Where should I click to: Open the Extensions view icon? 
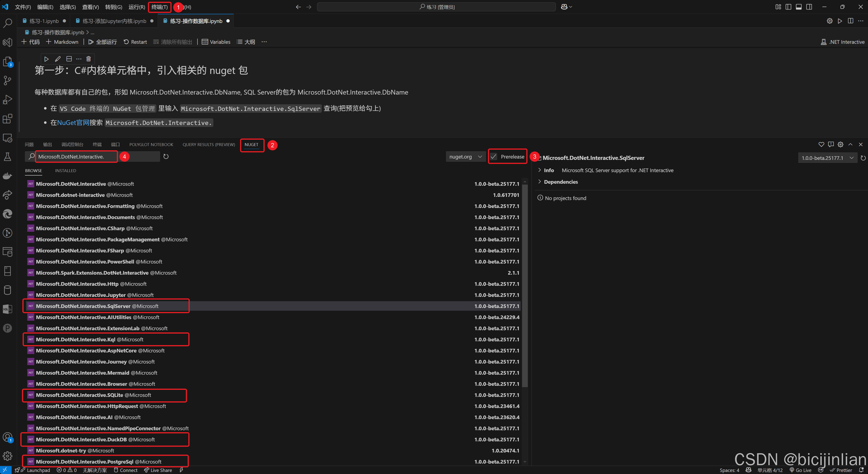click(7, 118)
